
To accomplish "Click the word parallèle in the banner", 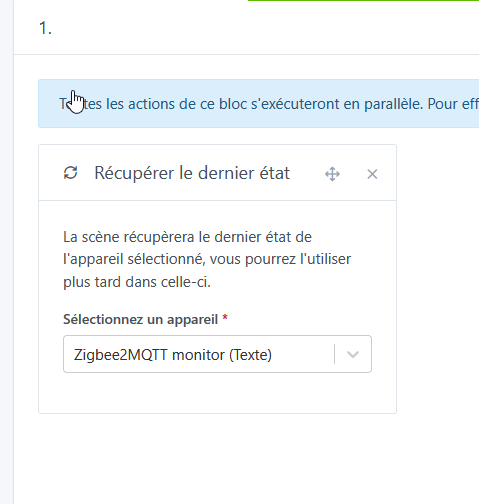I will [393, 104].
